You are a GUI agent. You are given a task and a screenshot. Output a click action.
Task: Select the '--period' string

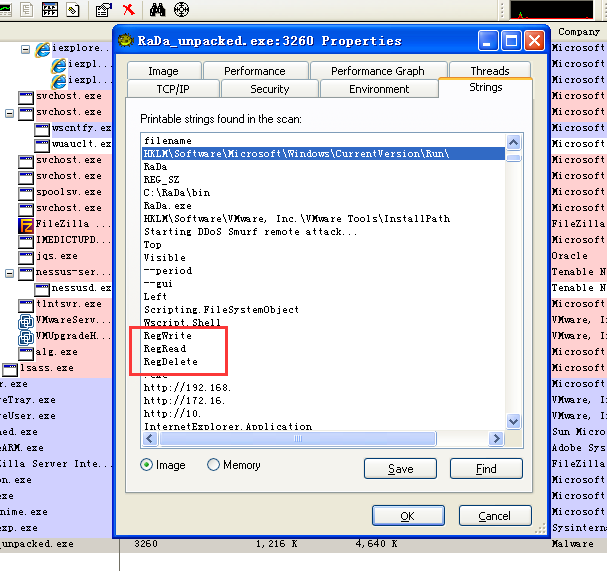click(x=168, y=271)
